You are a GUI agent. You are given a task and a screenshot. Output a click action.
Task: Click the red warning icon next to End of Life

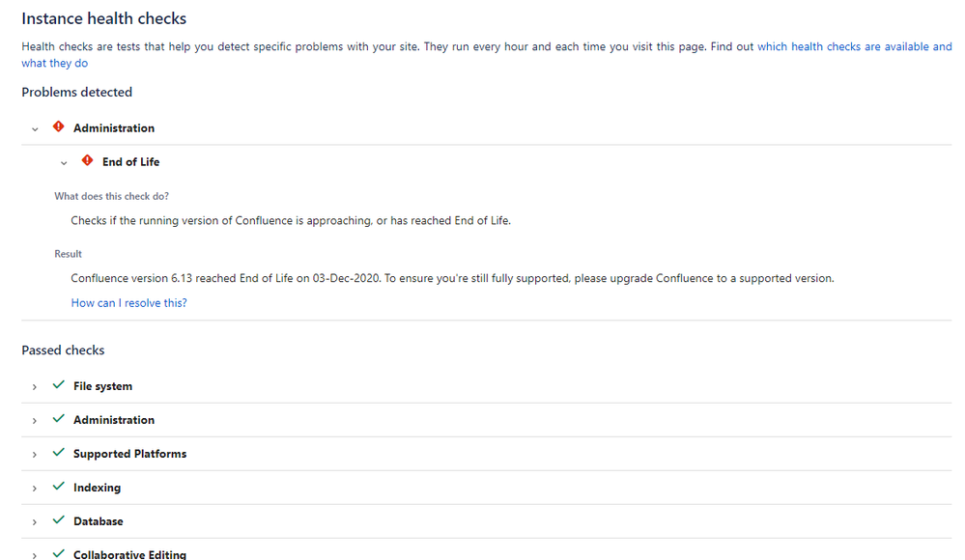point(87,160)
